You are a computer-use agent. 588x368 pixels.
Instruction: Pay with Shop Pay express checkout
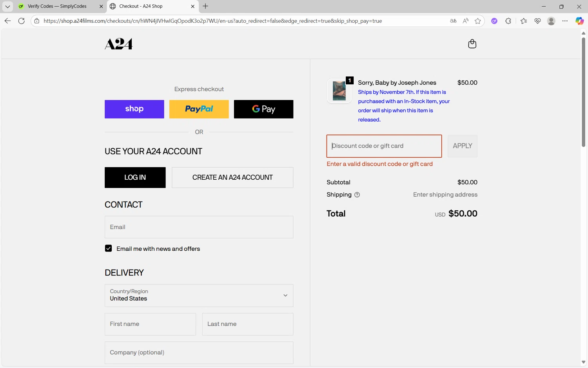point(134,109)
